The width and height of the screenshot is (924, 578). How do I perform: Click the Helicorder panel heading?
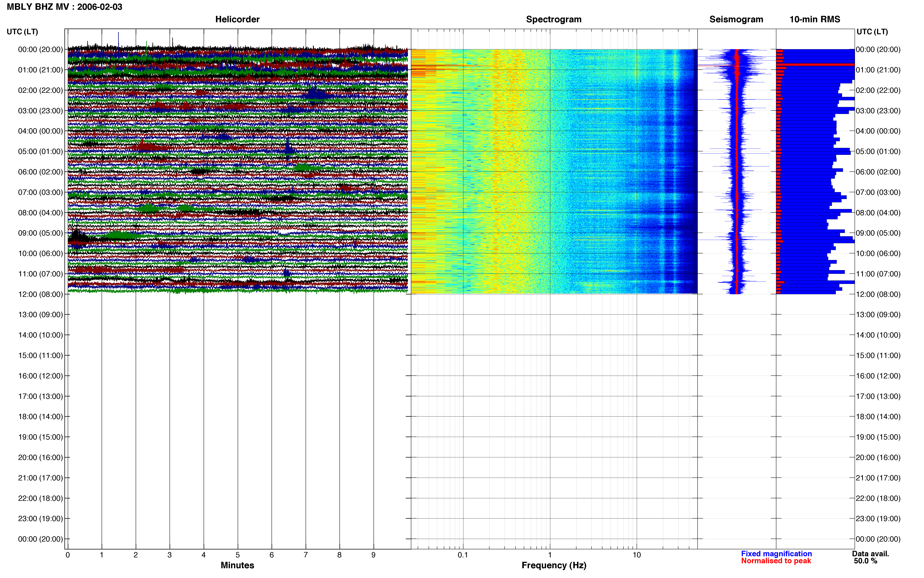237,19
